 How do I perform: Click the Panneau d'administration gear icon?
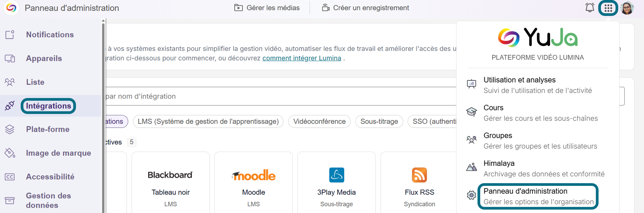[472, 195]
